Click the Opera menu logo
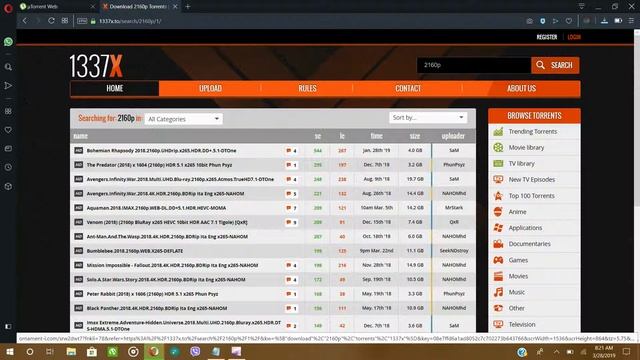The height and width of the screenshot is (360, 640). tap(8, 8)
